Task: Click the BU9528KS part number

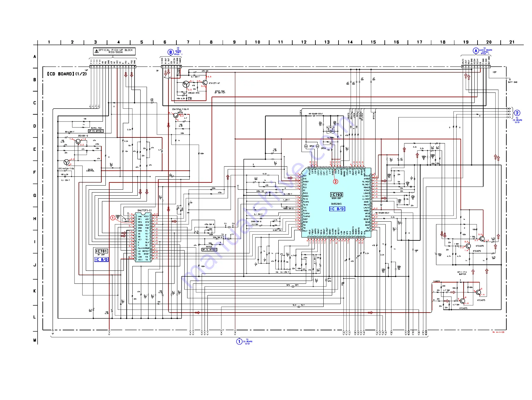Action: 336,204
